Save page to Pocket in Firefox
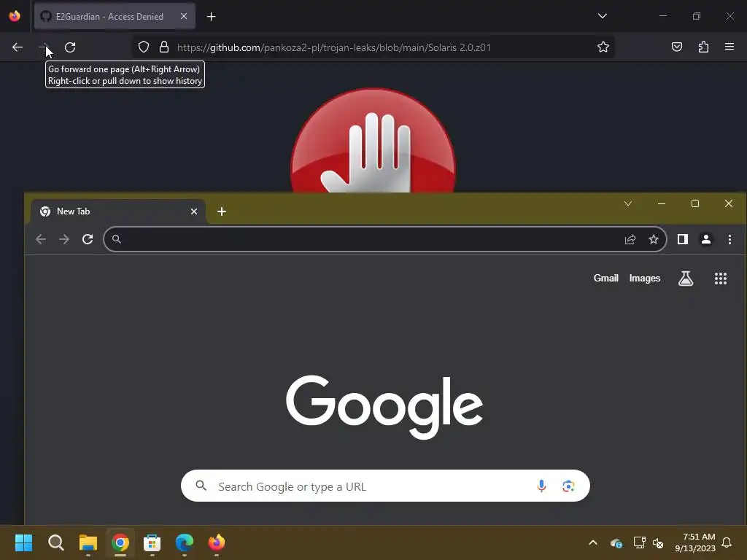Screen dimensions: 747x560 pos(676,47)
